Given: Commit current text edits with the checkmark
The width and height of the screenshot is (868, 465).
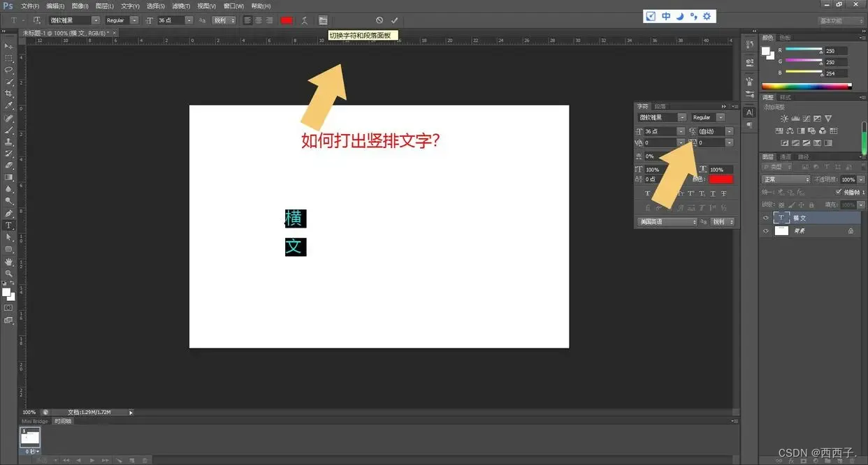Looking at the screenshot, I should pyautogui.click(x=395, y=20).
